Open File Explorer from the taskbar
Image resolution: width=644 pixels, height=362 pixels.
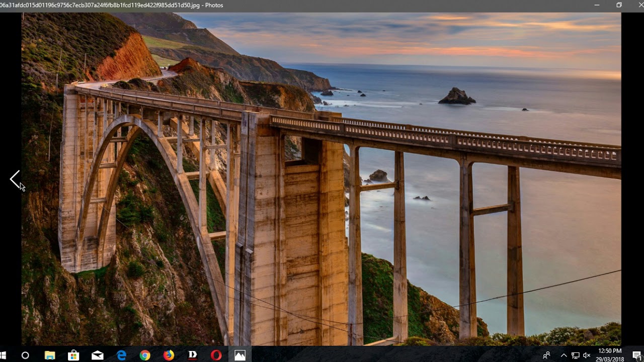tap(50, 354)
